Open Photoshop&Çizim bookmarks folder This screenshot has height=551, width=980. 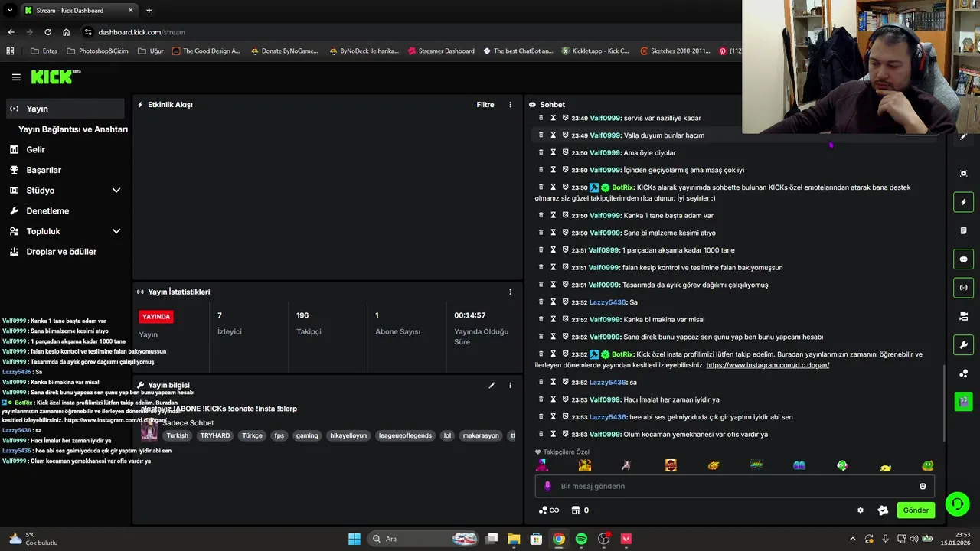click(98, 51)
